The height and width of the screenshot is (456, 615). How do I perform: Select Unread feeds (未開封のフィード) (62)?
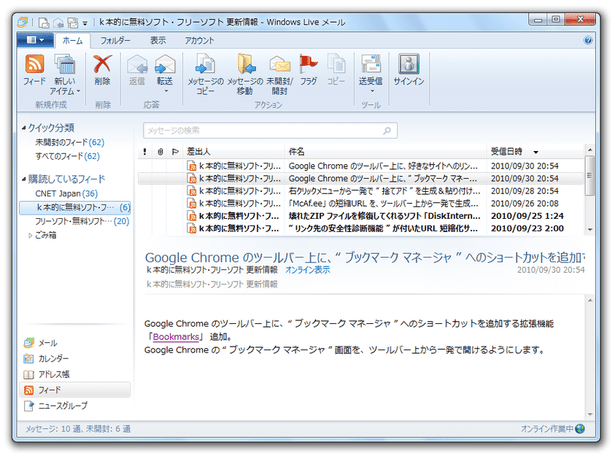pyautogui.click(x=70, y=142)
